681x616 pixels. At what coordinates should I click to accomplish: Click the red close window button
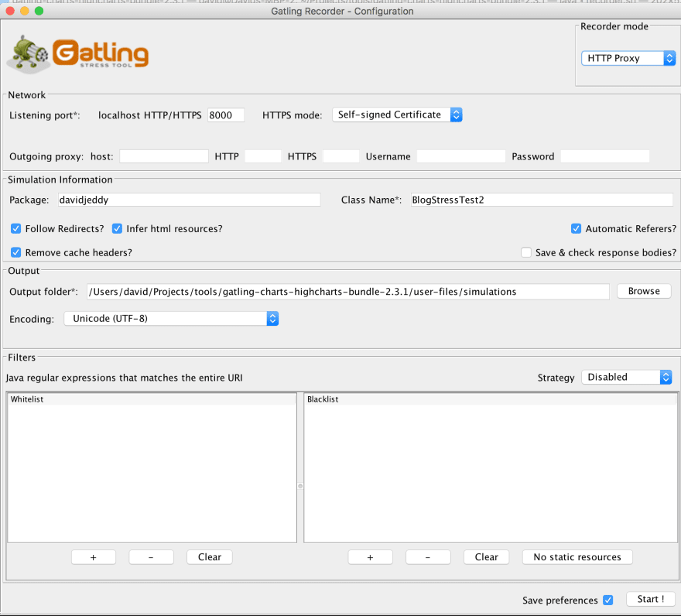(10, 11)
